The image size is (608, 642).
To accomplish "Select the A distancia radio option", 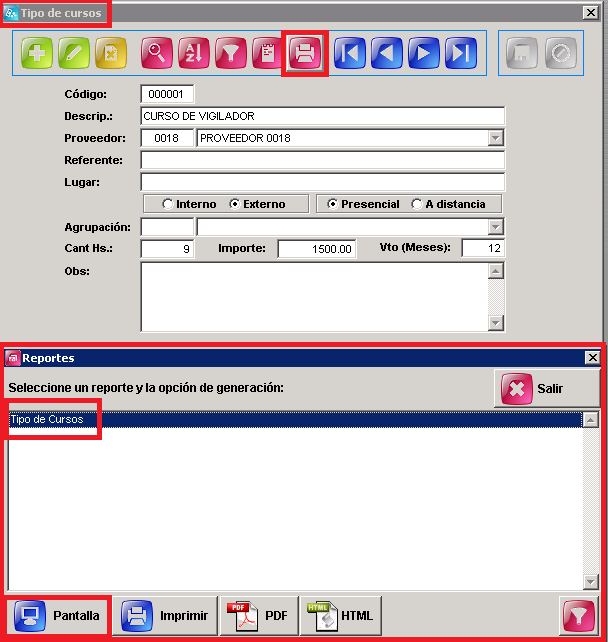I will click(416, 204).
